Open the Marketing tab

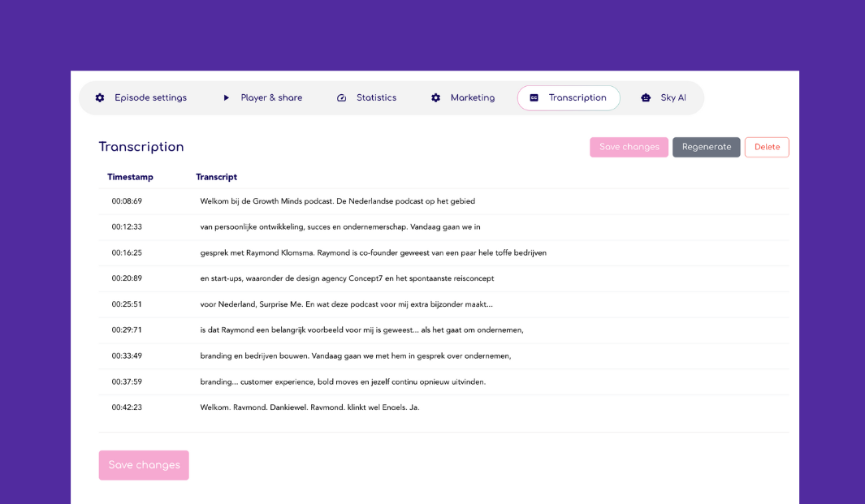[464, 97]
